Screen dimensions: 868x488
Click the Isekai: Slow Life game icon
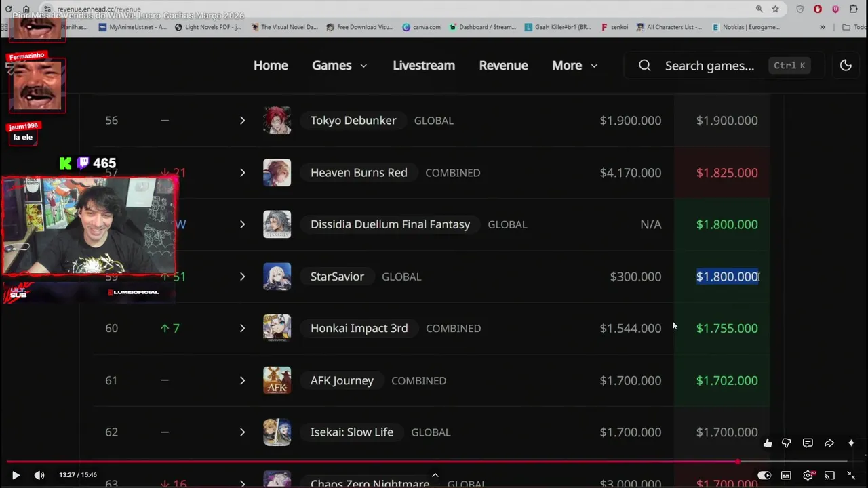[277, 432]
